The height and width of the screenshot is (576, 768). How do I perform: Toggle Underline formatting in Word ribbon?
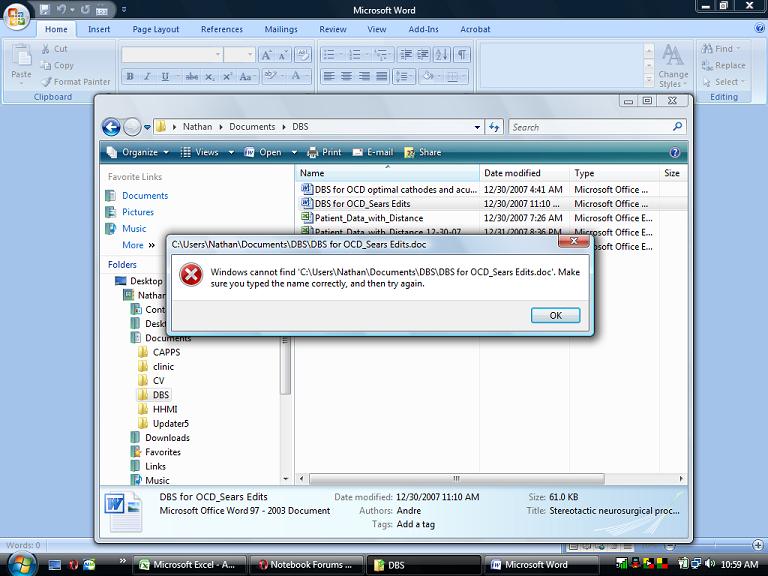[x=165, y=76]
